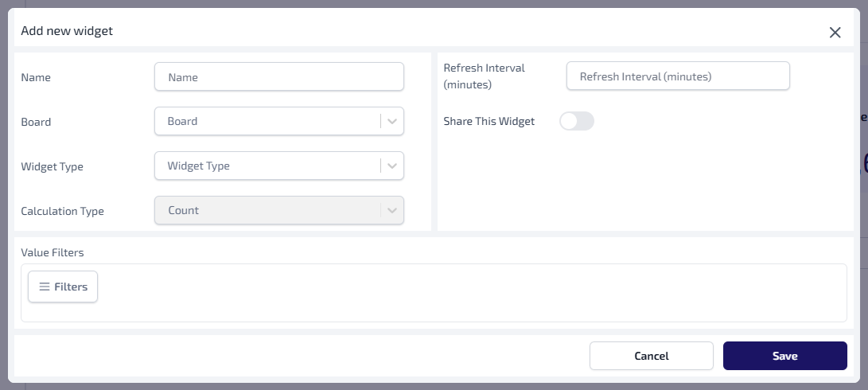Cancel adding the new widget
The image size is (868, 390).
click(651, 356)
